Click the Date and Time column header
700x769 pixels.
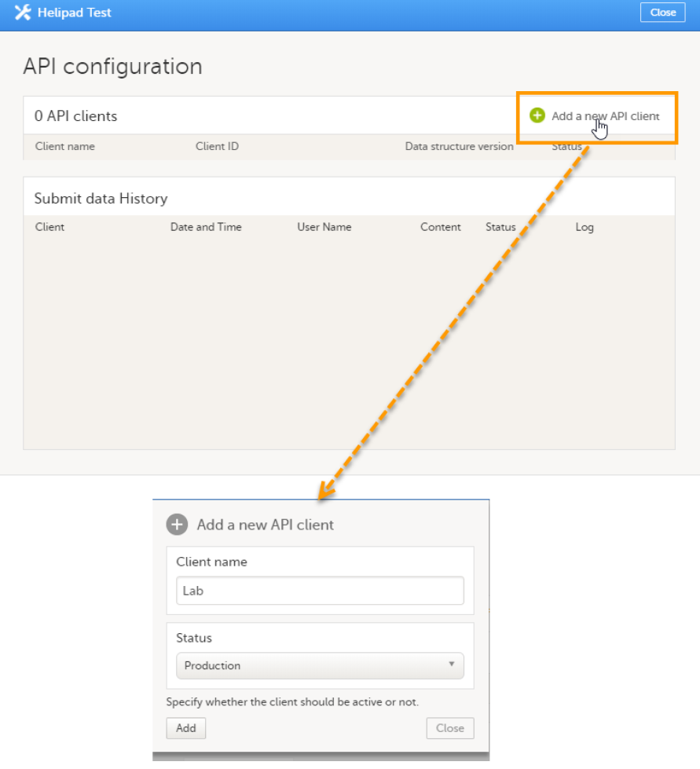206,227
